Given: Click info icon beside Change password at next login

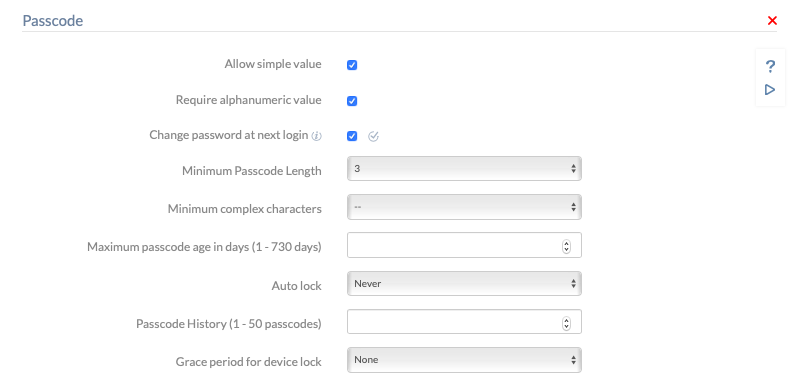Looking at the screenshot, I should pyautogui.click(x=316, y=136).
